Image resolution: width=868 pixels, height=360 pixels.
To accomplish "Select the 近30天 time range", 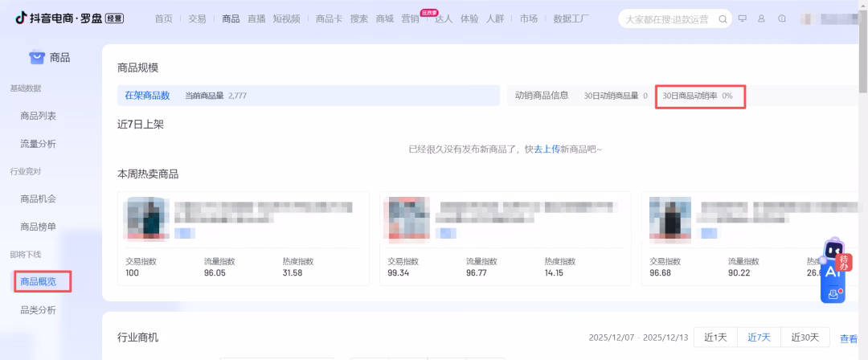I will 805,337.
